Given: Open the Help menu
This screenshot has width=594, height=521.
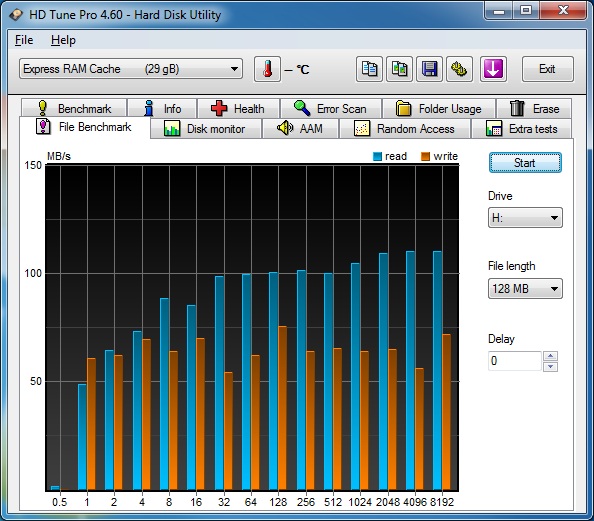Looking at the screenshot, I should coord(63,40).
